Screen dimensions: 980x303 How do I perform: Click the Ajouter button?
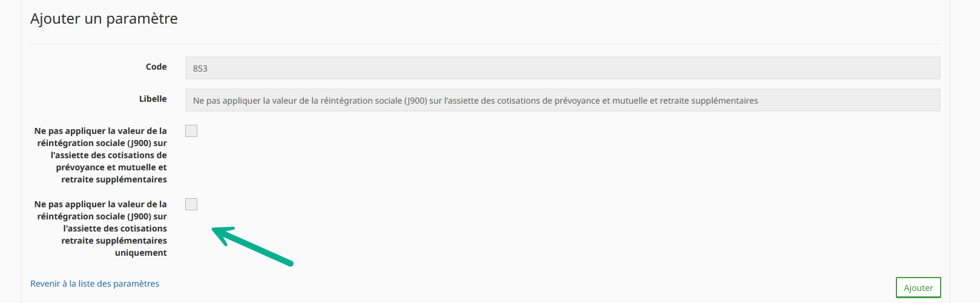point(918,288)
